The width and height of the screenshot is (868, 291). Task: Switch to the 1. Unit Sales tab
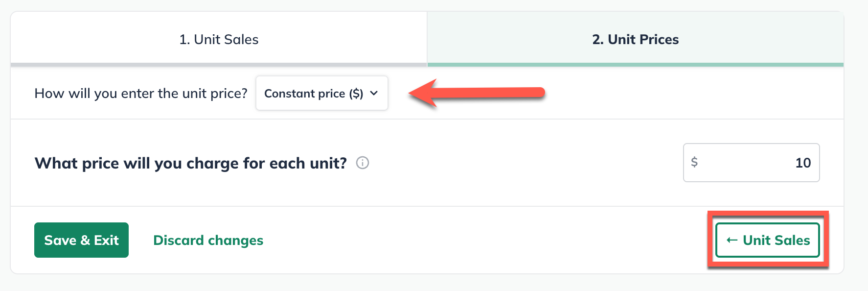[219, 39]
